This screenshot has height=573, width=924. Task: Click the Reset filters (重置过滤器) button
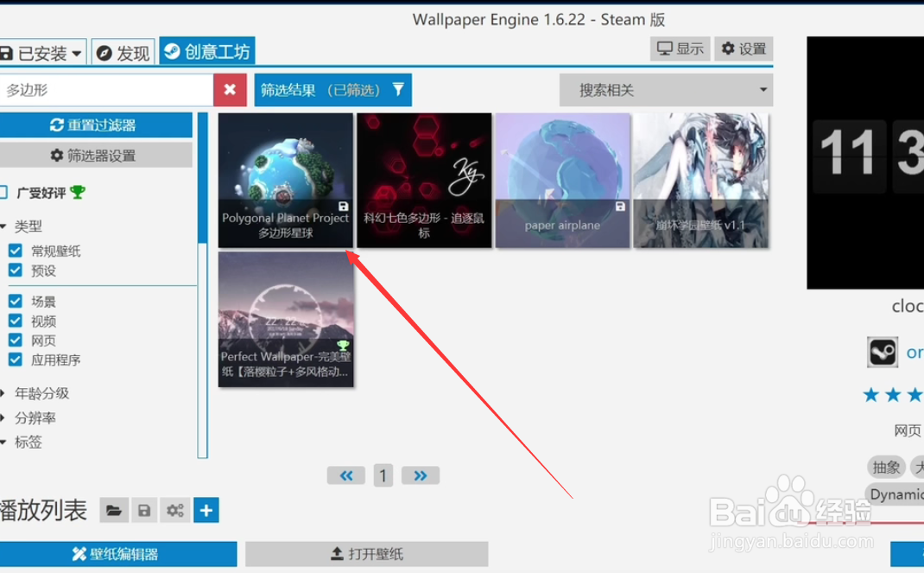(96, 125)
